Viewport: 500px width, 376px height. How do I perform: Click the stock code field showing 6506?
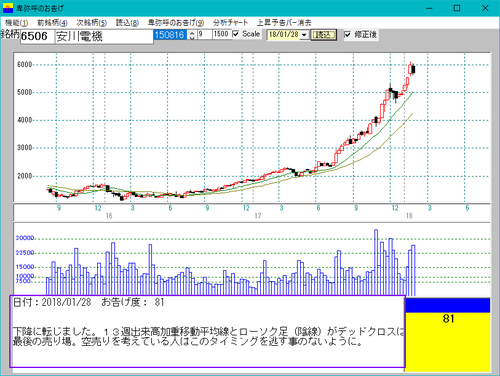(x=37, y=36)
